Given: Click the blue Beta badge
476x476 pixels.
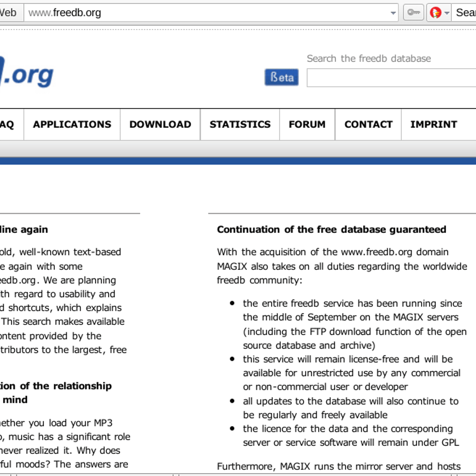Looking at the screenshot, I should tap(281, 77).
